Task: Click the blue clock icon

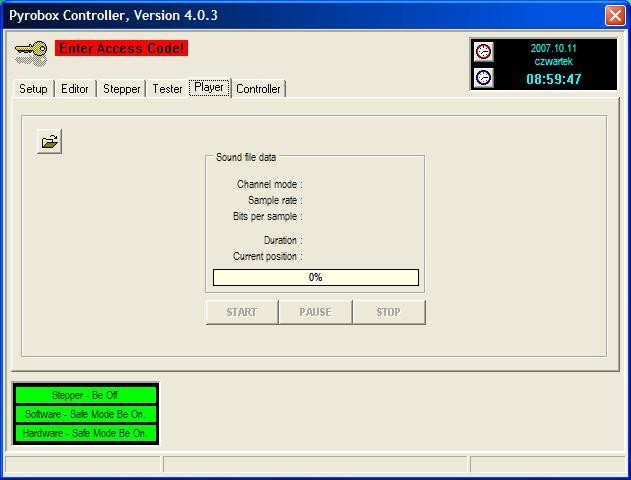Action: (483, 77)
